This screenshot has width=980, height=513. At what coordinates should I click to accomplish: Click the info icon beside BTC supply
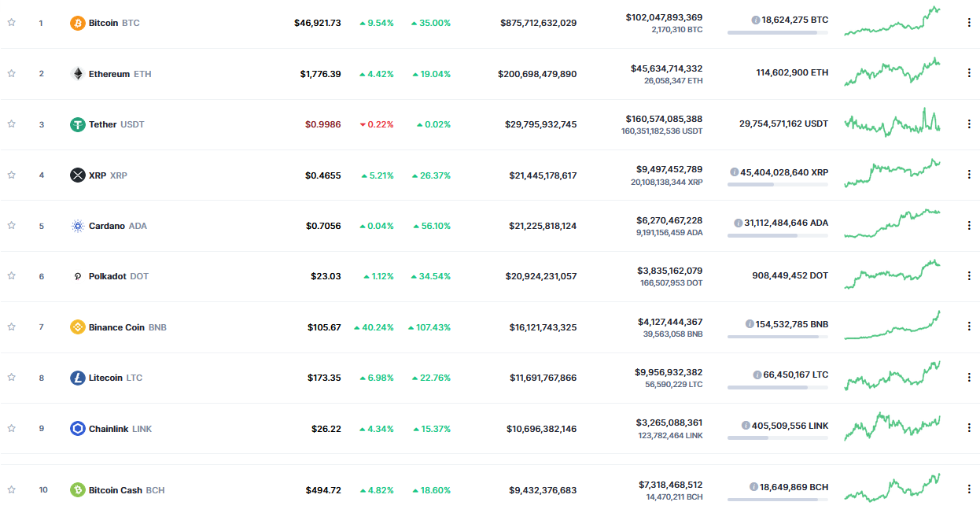(756, 20)
